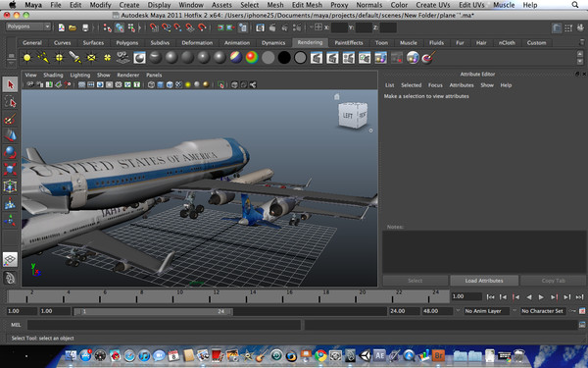The height and width of the screenshot is (368, 588).
Task: Click the Paint Textures brush shelf icon
Action: click(428, 58)
